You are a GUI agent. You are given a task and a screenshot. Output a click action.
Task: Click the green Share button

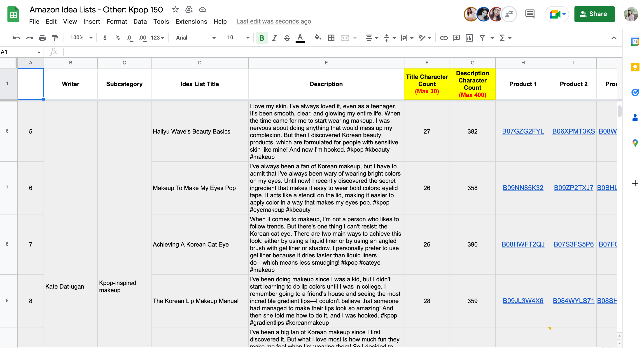coord(594,14)
